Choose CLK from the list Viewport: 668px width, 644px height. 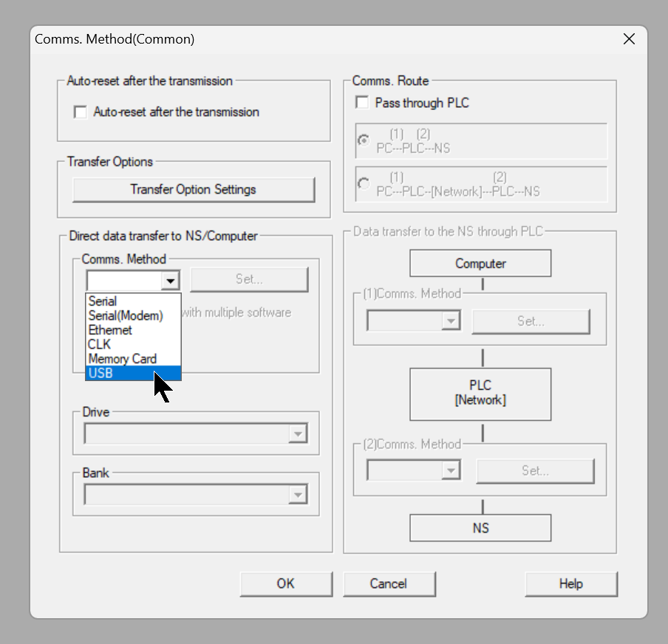133,344
